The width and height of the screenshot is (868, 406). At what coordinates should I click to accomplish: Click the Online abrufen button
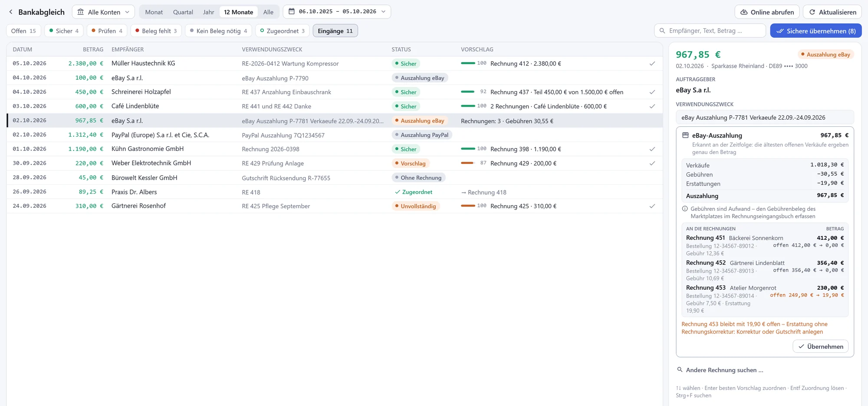(767, 12)
